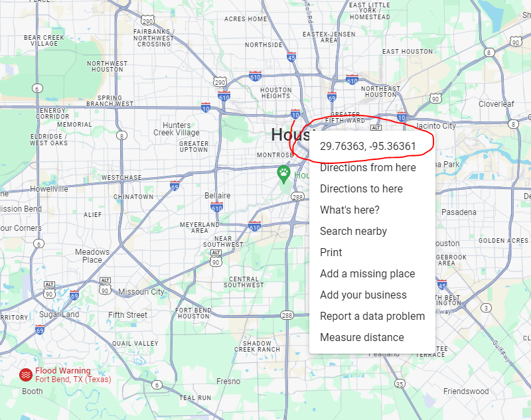Click SHADOW CREEK RANCH label
Screen dimensions: 531x420
257,346
